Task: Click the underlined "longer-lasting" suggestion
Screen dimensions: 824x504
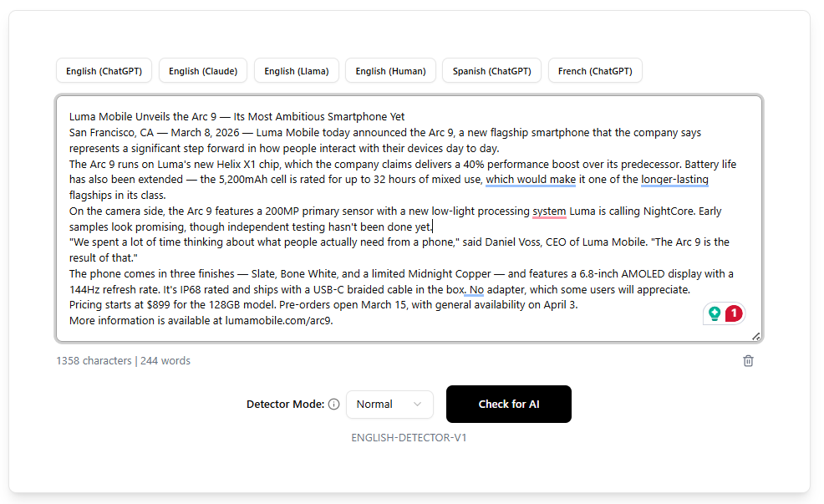Action: pos(674,179)
